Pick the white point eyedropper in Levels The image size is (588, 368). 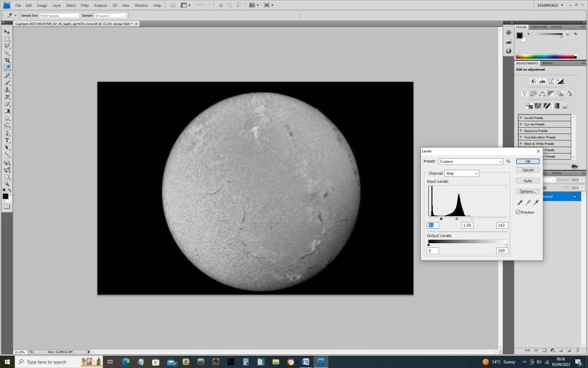536,202
